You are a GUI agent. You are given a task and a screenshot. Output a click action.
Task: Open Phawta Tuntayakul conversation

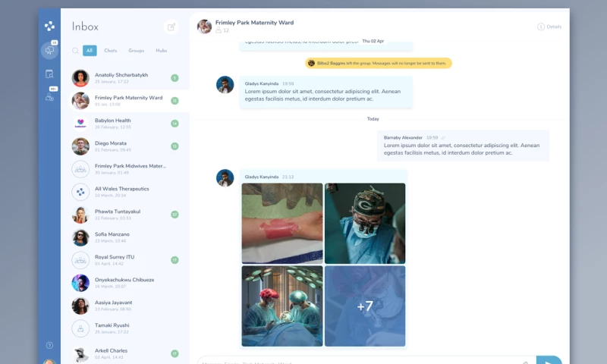pyautogui.click(x=125, y=215)
